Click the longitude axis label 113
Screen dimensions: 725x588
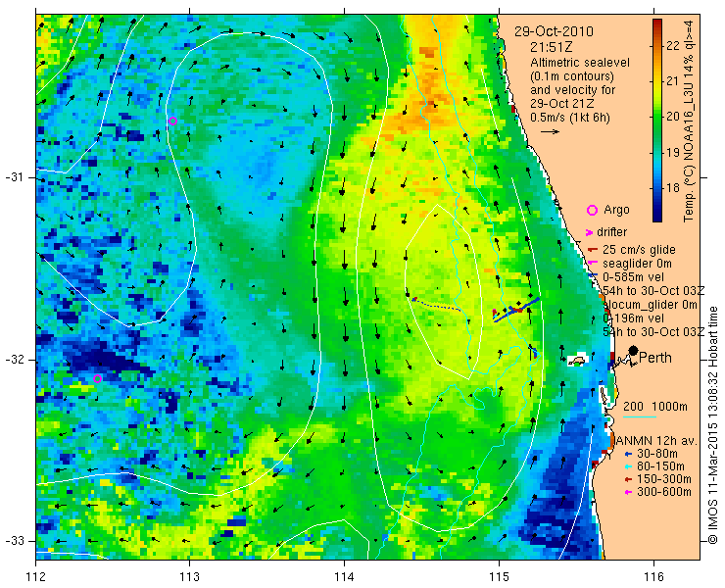(189, 577)
